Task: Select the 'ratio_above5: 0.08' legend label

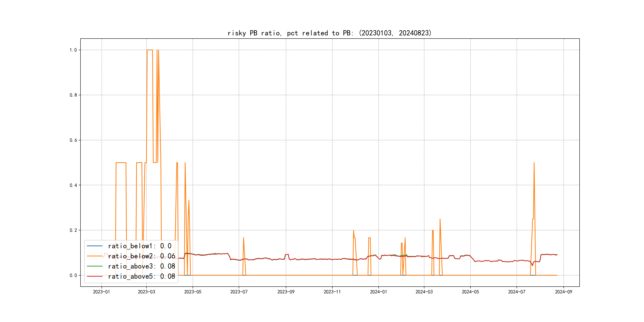Action: tap(142, 276)
